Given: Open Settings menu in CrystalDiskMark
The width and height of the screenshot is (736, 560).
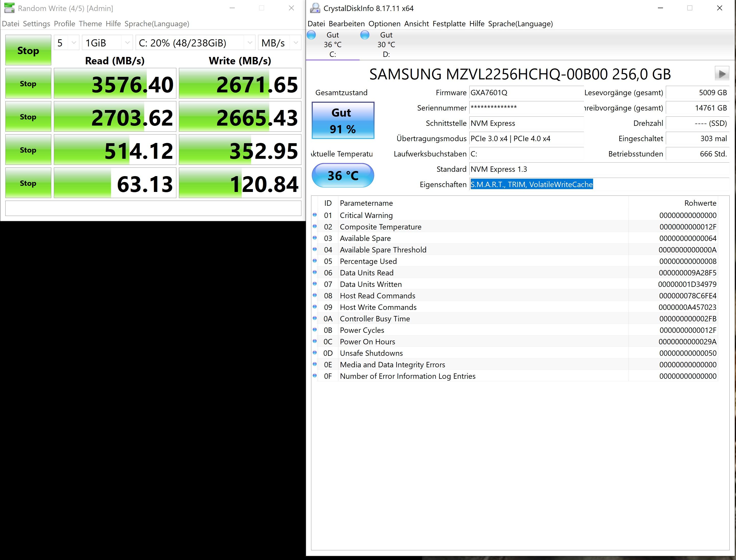Looking at the screenshot, I should 37,24.
